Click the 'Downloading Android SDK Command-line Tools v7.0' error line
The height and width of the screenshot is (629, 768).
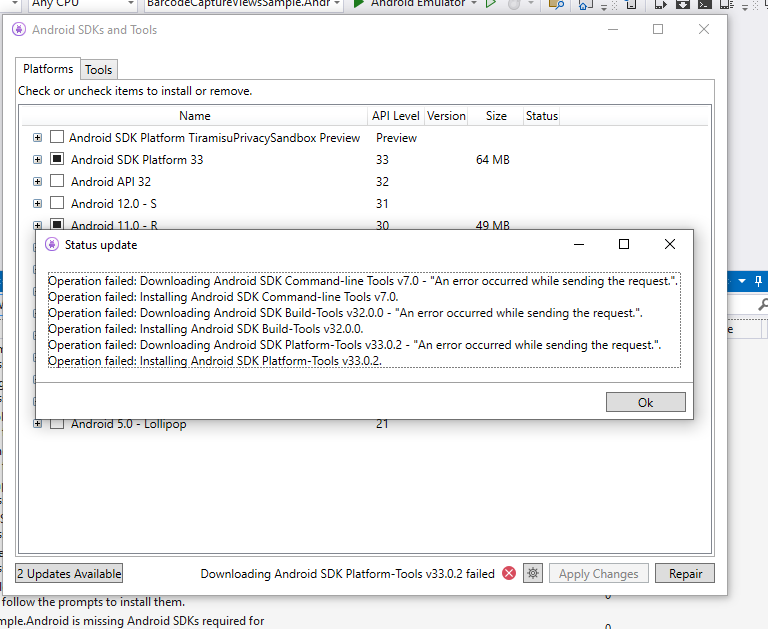pos(363,281)
